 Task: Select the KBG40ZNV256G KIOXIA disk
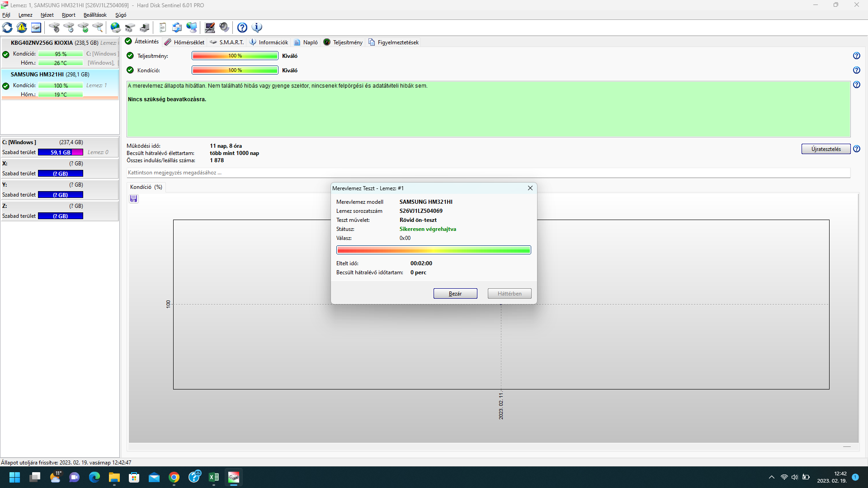(42, 43)
